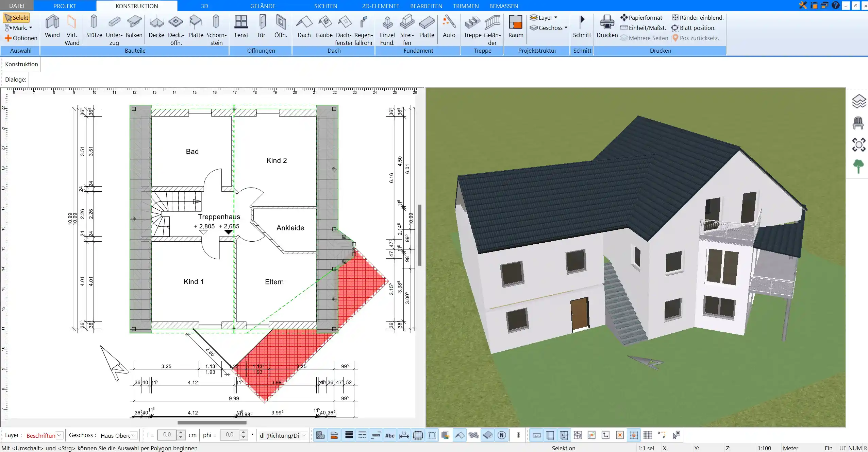Open the BEMASSEN tab
Image resolution: width=868 pixels, height=452 pixels.
(504, 6)
